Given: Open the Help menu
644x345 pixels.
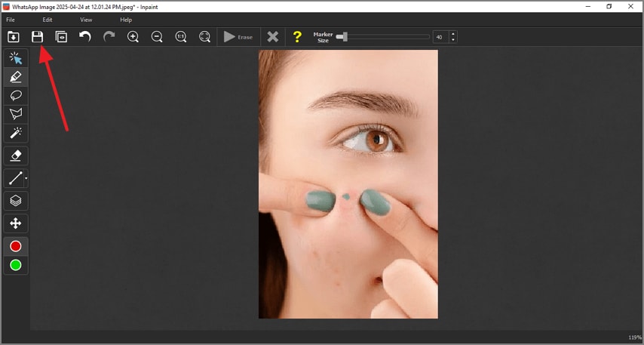Looking at the screenshot, I should click(126, 20).
